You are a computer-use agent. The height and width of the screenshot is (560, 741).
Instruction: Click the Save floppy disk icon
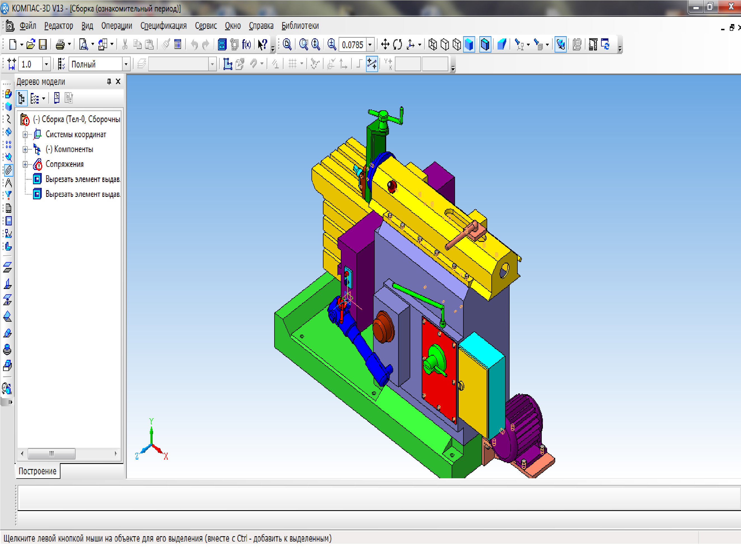point(43,44)
